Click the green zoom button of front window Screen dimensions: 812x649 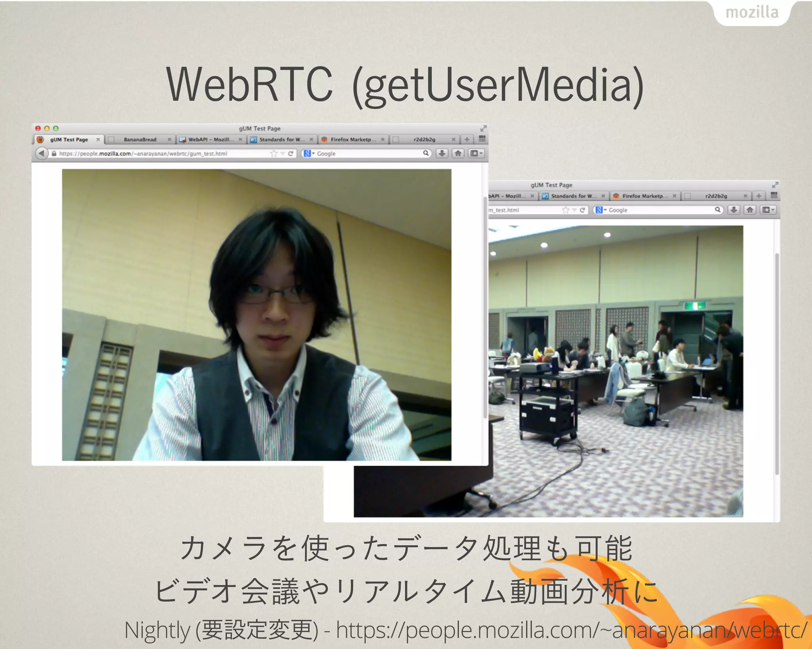(x=56, y=128)
